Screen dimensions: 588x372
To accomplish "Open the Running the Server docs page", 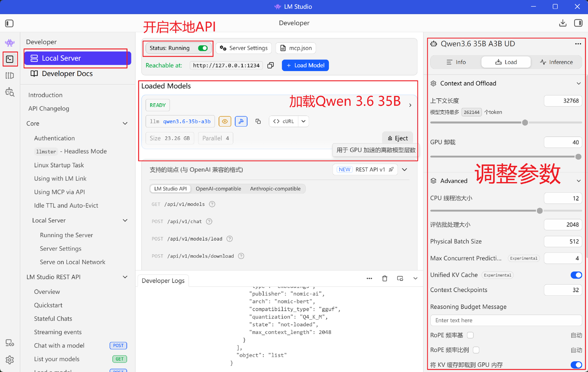I will [67, 235].
